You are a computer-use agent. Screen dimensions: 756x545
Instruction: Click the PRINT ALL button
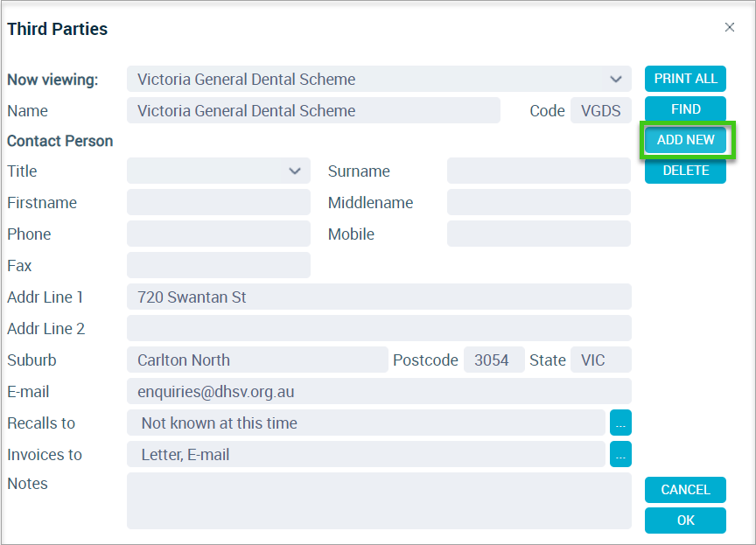[x=685, y=79]
